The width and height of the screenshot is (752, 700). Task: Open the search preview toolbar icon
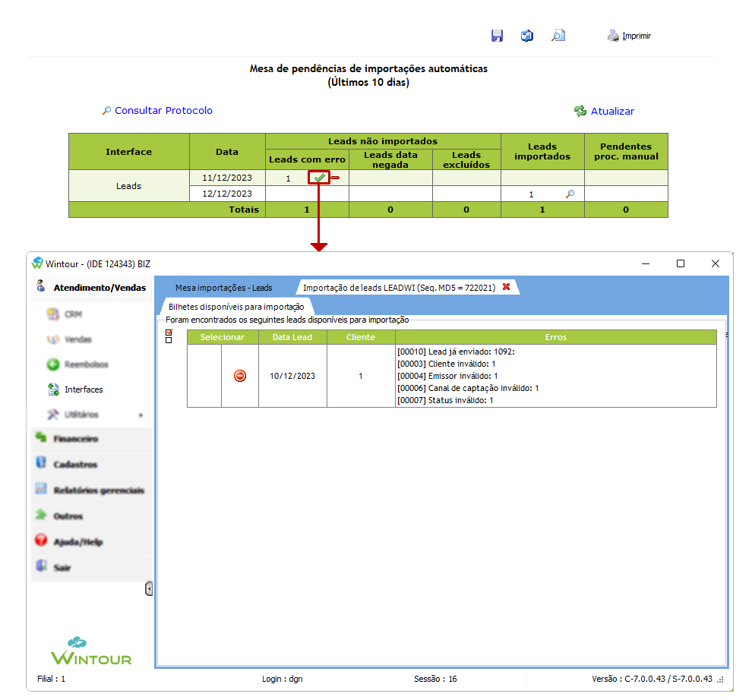(558, 36)
